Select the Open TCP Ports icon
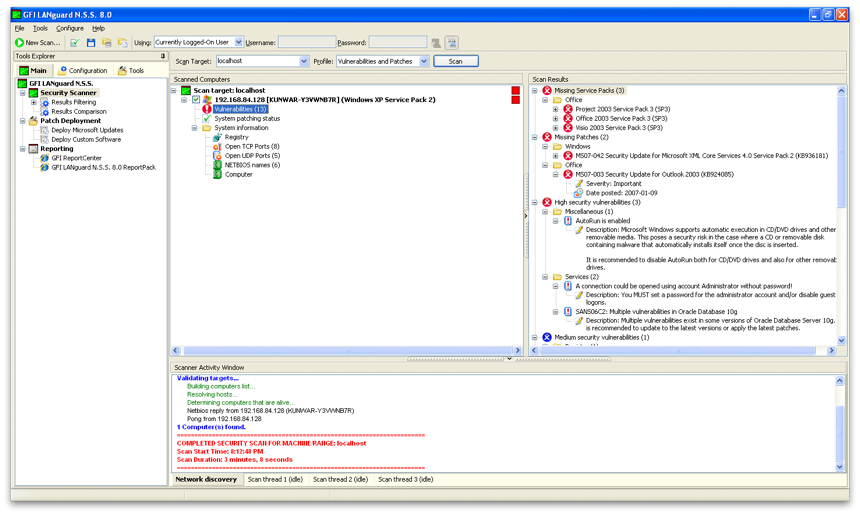 (217, 147)
